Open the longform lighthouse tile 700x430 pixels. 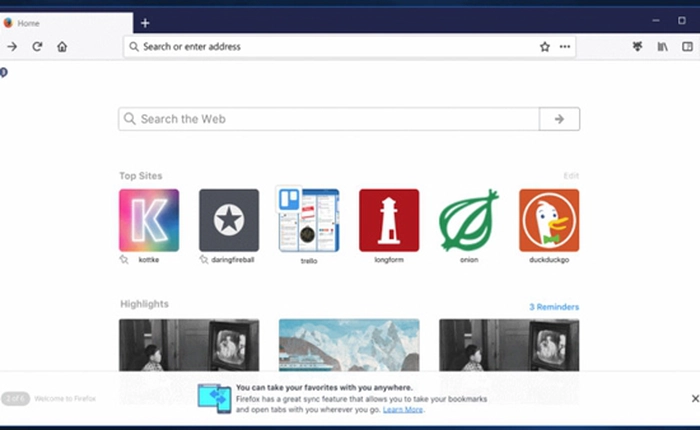389,220
